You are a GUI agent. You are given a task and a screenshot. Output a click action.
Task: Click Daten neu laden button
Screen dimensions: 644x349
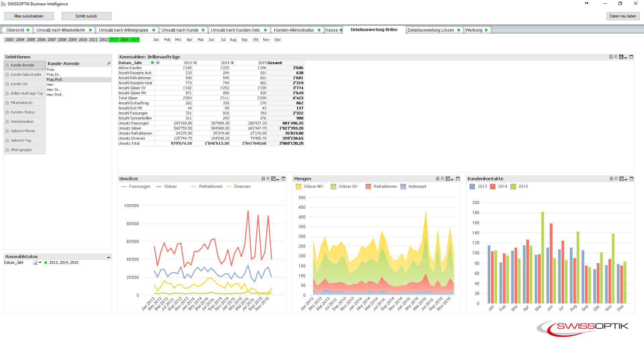pyautogui.click(x=623, y=16)
